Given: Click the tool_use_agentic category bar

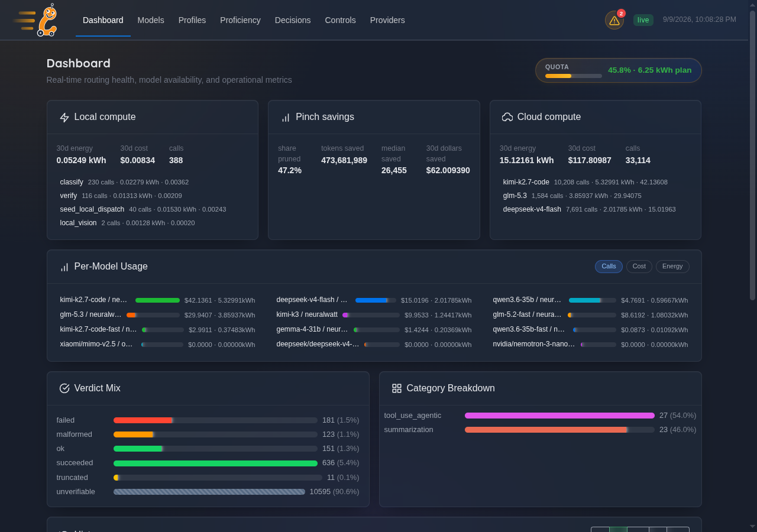Looking at the screenshot, I should pyautogui.click(x=559, y=416).
